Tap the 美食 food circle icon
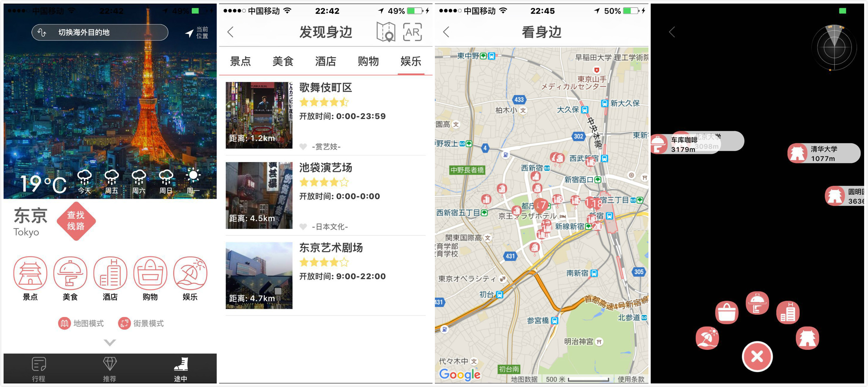Viewport: 868px width, 387px height. pos(70,273)
